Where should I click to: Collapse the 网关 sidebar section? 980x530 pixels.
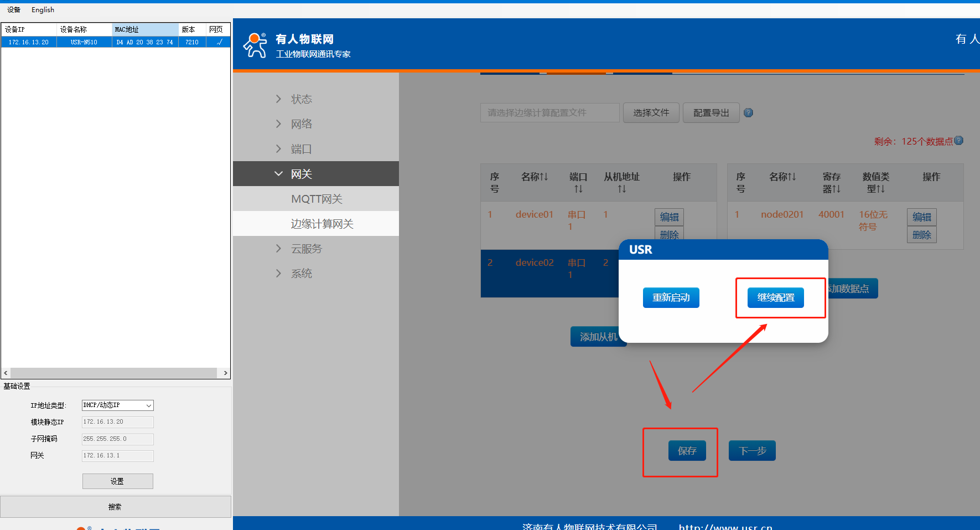pos(302,174)
